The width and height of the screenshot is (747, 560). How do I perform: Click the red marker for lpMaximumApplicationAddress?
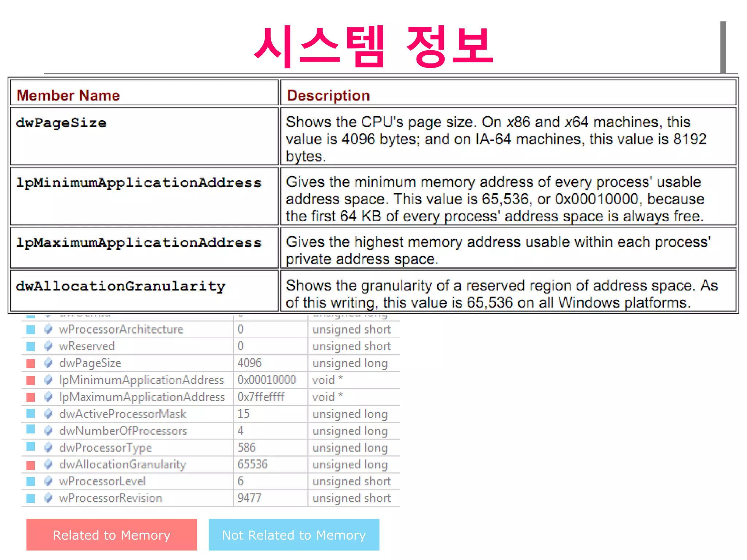click(x=31, y=397)
